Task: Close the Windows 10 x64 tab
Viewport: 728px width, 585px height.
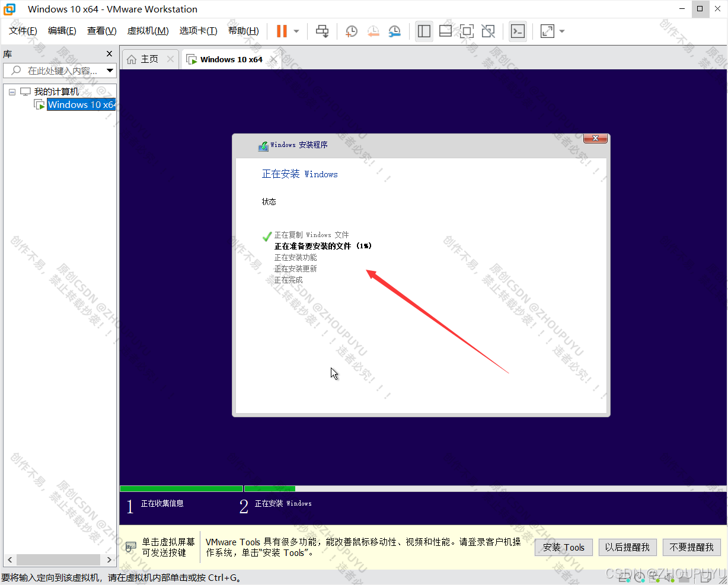Action: (x=273, y=59)
